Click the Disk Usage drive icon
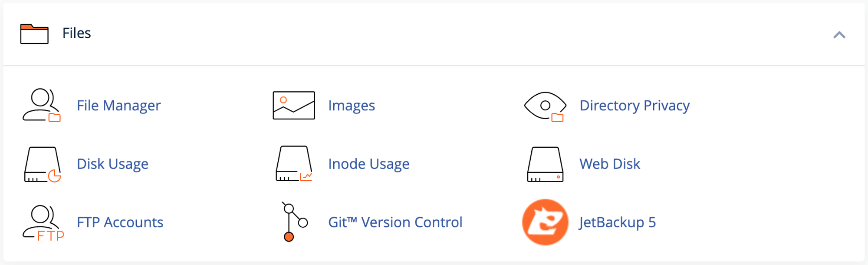Viewport: 868px width, 265px height. [x=42, y=164]
